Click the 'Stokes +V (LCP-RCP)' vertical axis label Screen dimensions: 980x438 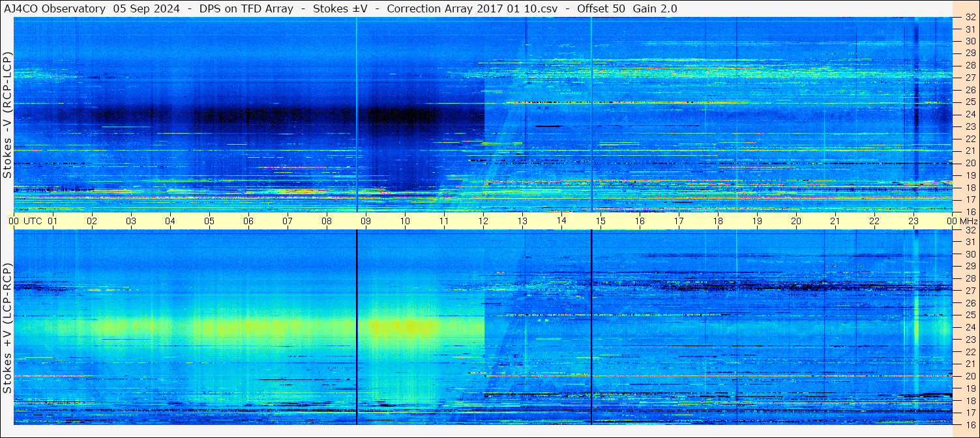[x=7, y=328]
